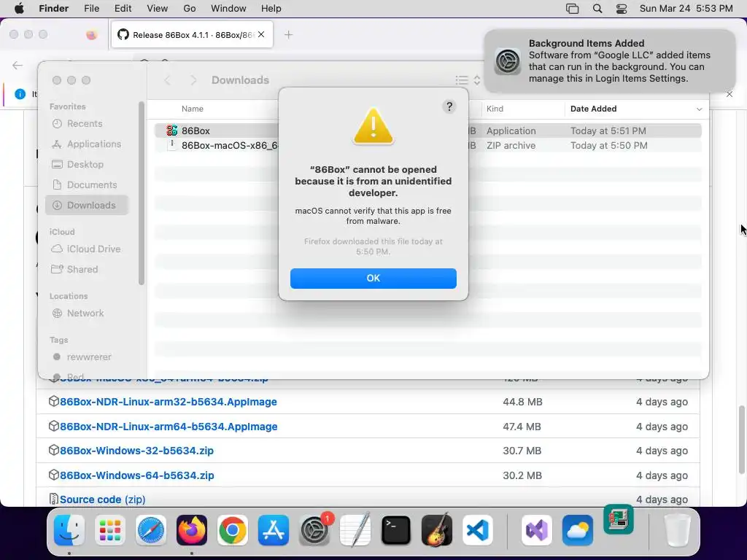Open the Go menu

click(190, 9)
